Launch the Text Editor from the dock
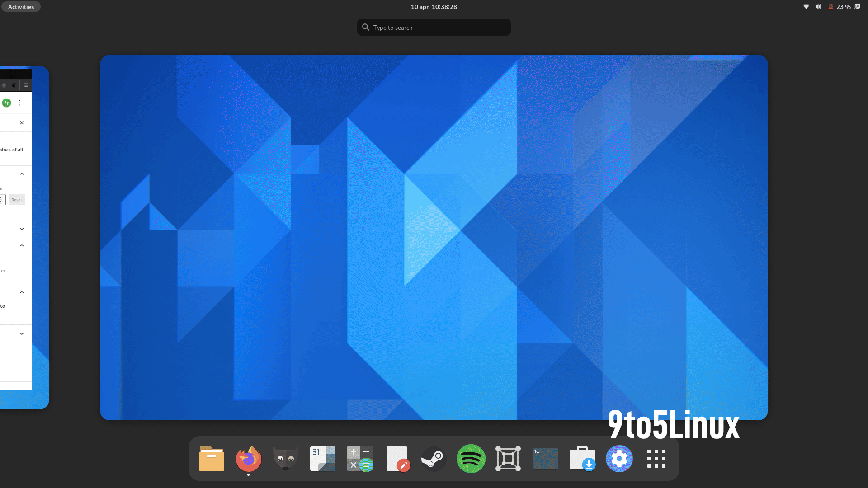The width and height of the screenshot is (868, 488). (397, 459)
